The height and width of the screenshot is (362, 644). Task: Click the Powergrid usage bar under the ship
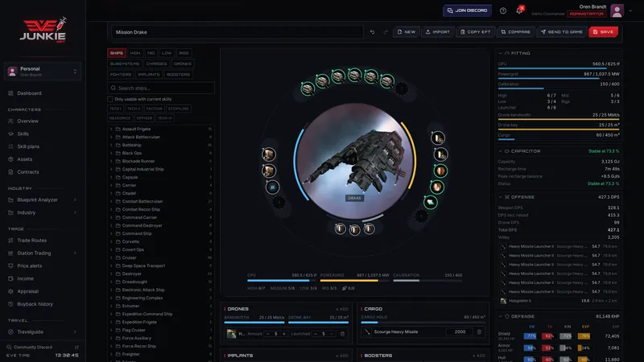coord(354,281)
